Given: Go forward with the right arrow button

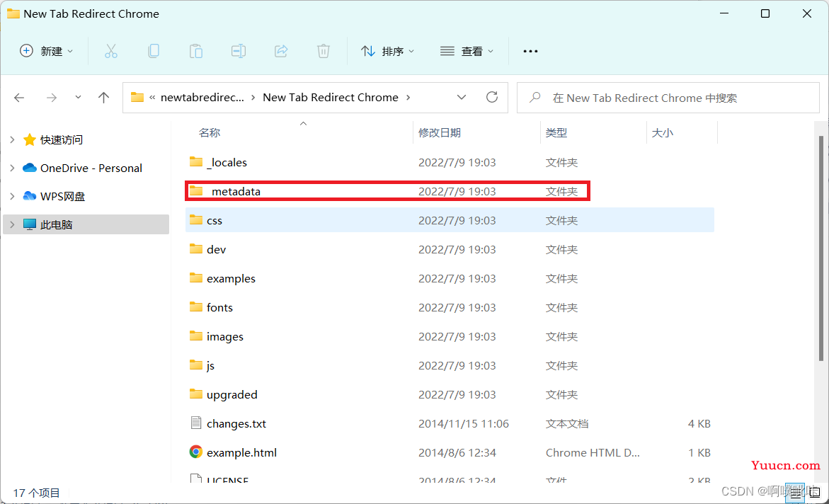Looking at the screenshot, I should [x=51, y=97].
